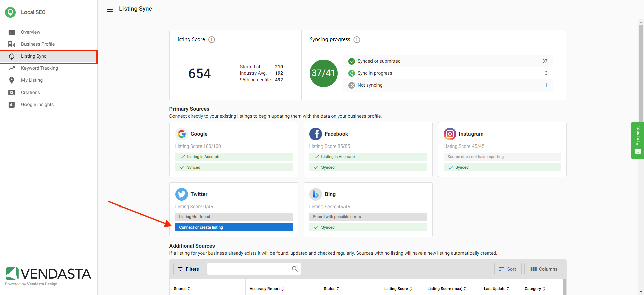Select Listing Sync menu item
Image resolution: width=644 pixels, height=295 pixels.
pos(49,56)
